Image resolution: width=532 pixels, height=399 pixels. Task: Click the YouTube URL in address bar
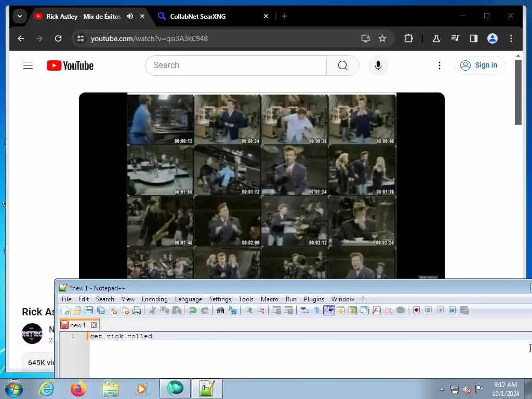coord(149,38)
